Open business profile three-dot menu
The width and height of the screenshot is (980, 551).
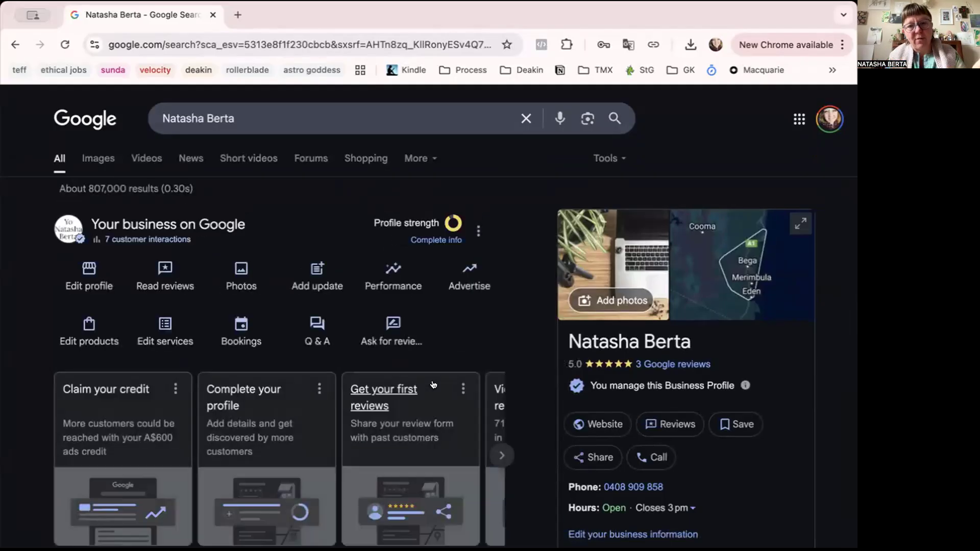click(478, 231)
